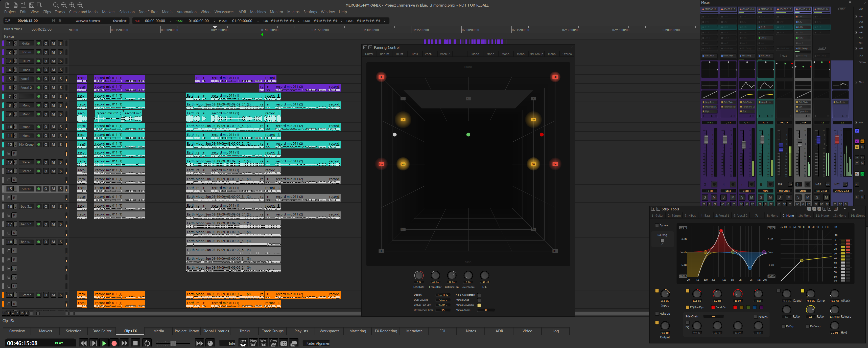
Task: Open the Display Top Only dropdown
Action: pos(443,295)
